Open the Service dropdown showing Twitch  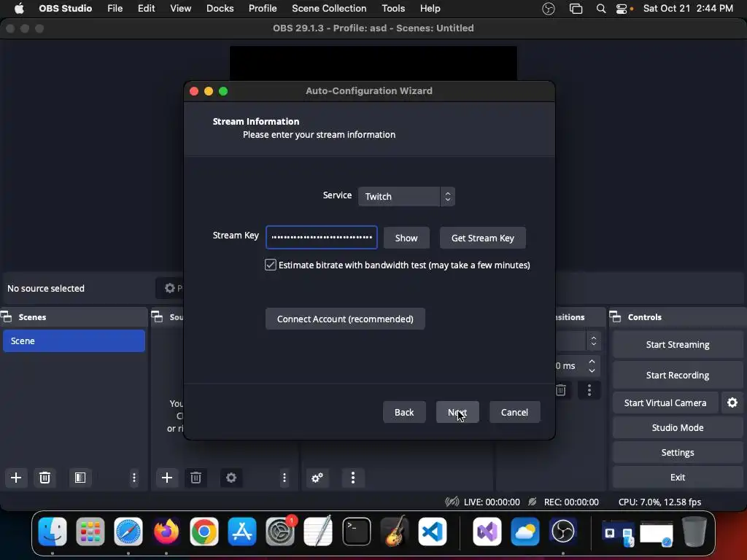[x=406, y=196]
